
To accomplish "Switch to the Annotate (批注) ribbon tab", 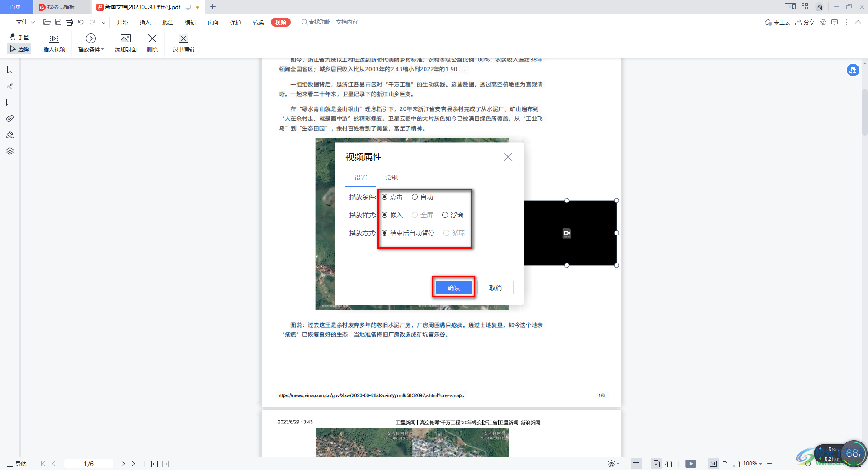I will point(168,22).
